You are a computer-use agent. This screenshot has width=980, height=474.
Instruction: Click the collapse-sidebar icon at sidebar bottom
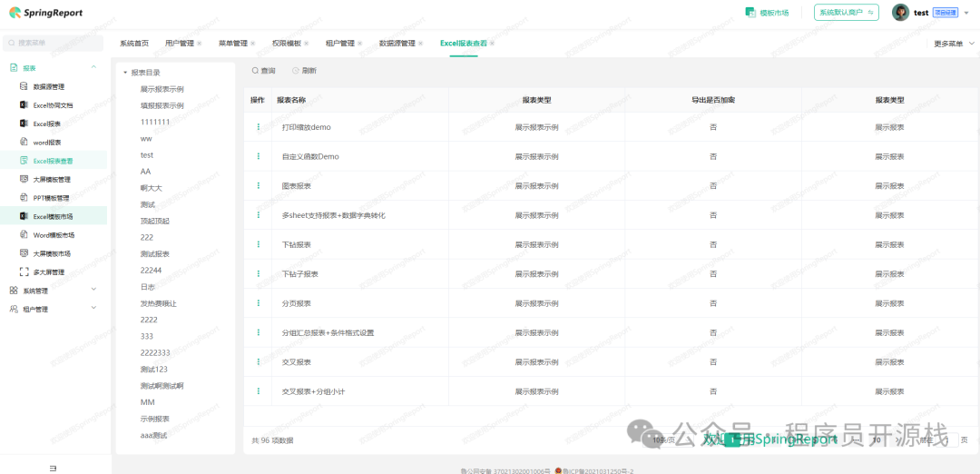(x=54, y=468)
